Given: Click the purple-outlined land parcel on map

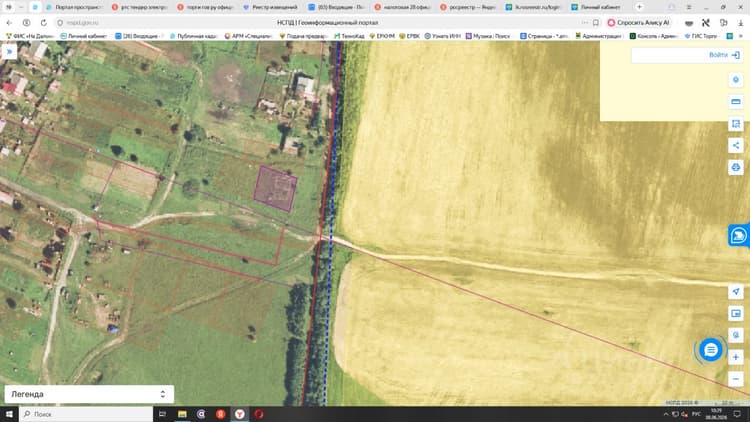Looking at the screenshot, I should pos(275,189).
